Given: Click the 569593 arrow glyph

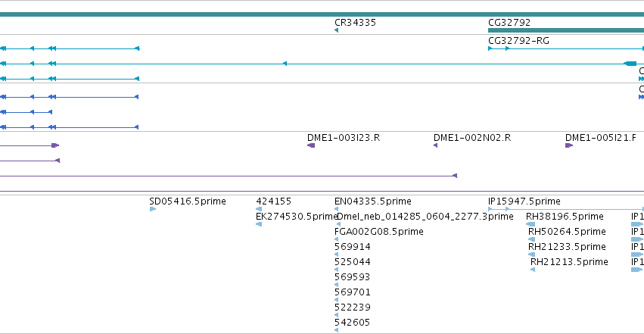Looking at the screenshot, I should pyautogui.click(x=336, y=285).
